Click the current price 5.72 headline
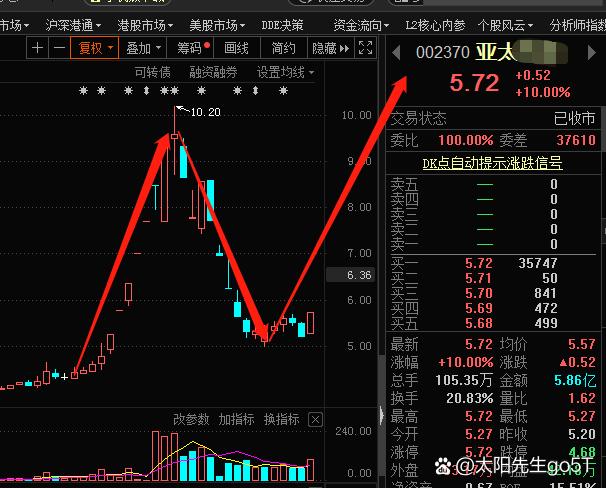The image size is (606, 488). [x=475, y=83]
